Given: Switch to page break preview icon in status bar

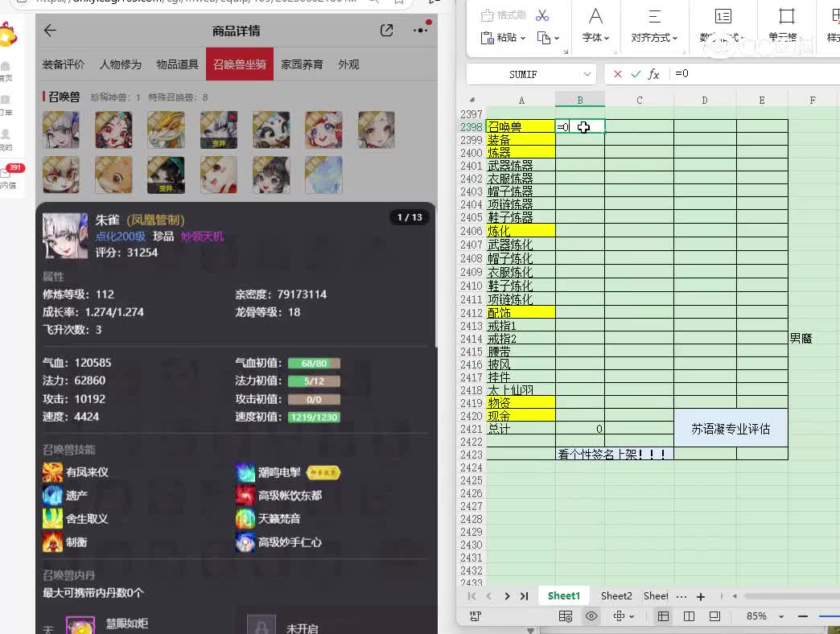Looking at the screenshot, I should 689,616.
